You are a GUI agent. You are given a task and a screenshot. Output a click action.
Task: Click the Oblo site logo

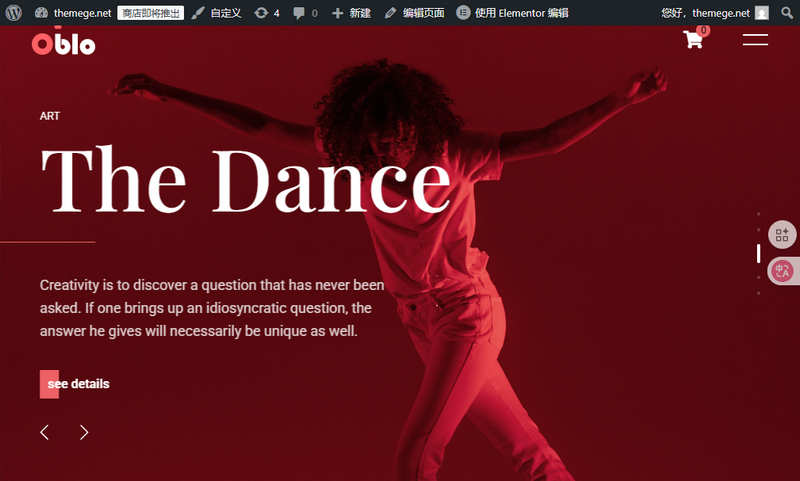63,44
